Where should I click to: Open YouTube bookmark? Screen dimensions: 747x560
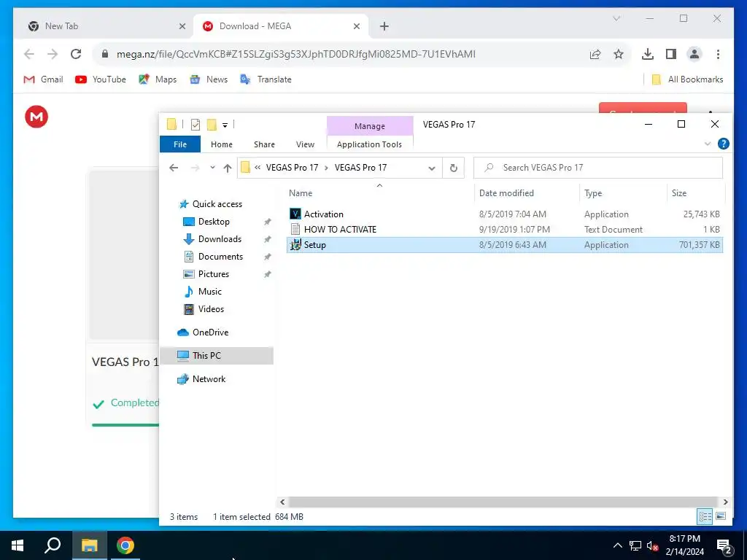(x=101, y=79)
